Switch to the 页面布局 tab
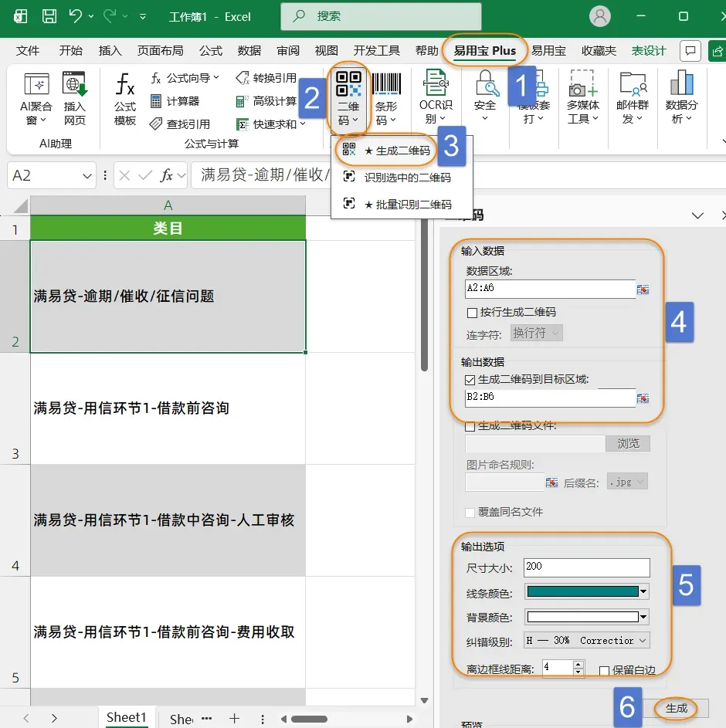The image size is (726, 728). (x=160, y=51)
